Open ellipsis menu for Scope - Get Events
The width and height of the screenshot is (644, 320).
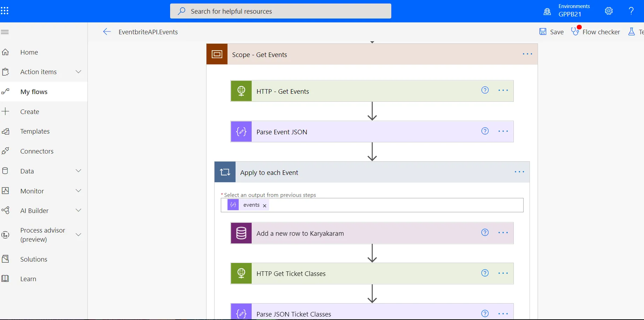pos(527,54)
